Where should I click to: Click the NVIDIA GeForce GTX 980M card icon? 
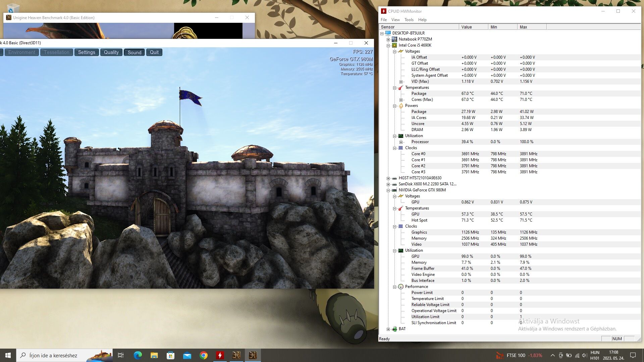point(394,190)
